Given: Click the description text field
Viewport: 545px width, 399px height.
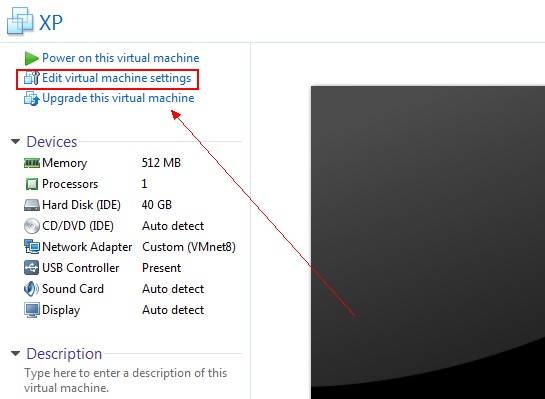Looking at the screenshot, I should pyautogui.click(x=125, y=380).
